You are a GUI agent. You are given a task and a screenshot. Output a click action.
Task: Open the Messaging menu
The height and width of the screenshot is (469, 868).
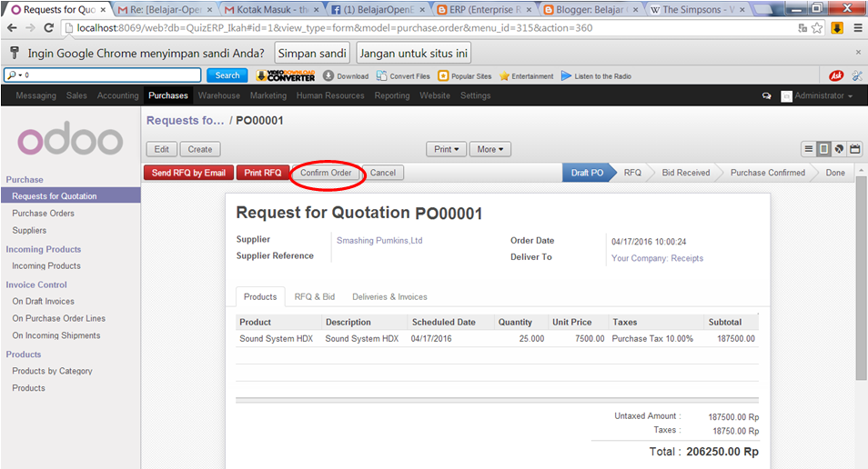pyautogui.click(x=36, y=95)
